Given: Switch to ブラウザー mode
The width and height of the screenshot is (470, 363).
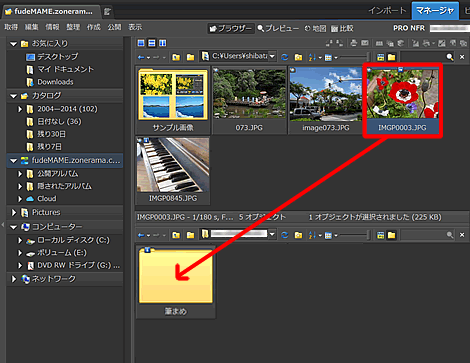Looking at the screenshot, I should [231, 29].
